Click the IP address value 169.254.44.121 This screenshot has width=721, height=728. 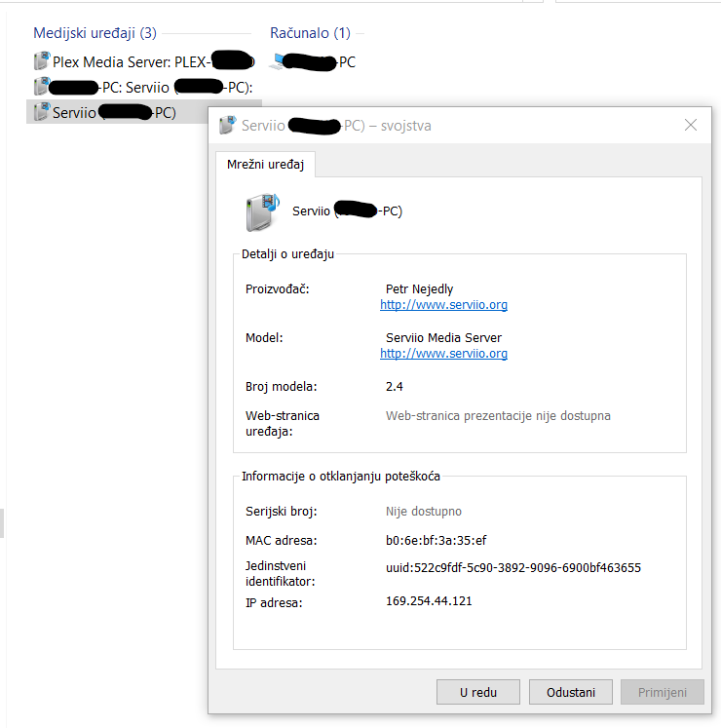click(429, 600)
